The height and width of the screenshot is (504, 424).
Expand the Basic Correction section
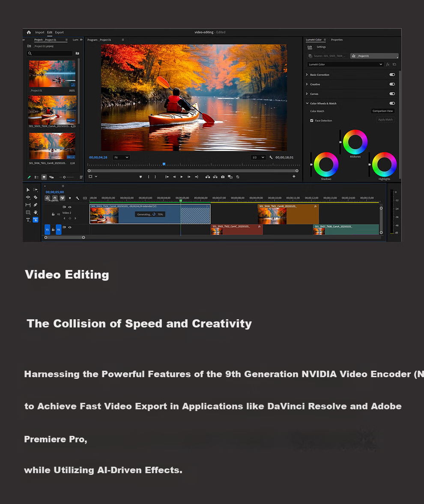pos(307,75)
